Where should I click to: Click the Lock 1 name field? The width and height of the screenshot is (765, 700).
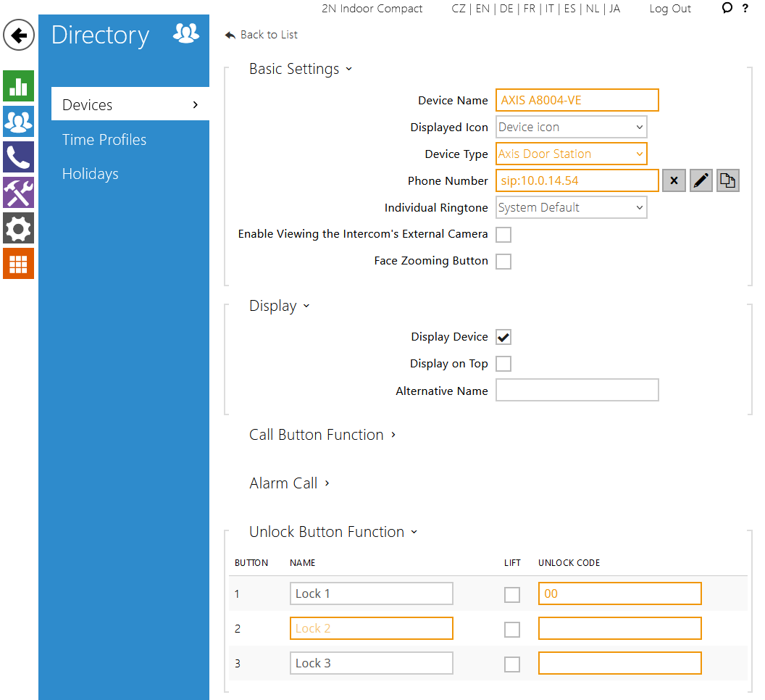372,593
